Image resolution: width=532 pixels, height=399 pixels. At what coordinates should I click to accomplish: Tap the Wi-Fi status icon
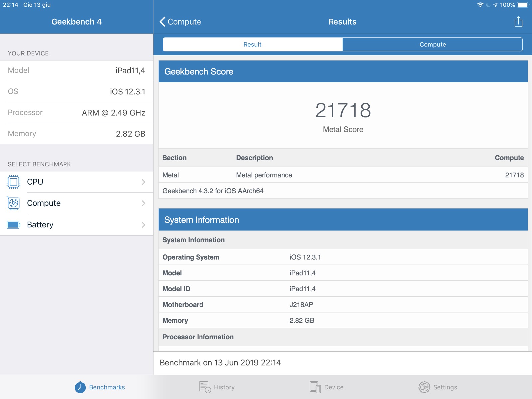click(480, 5)
